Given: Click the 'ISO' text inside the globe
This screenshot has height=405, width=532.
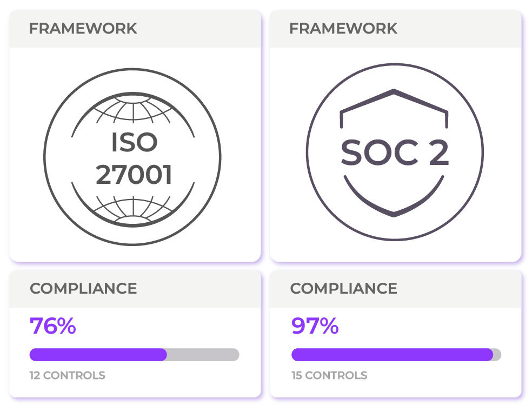Looking at the screenshot, I should [x=135, y=142].
